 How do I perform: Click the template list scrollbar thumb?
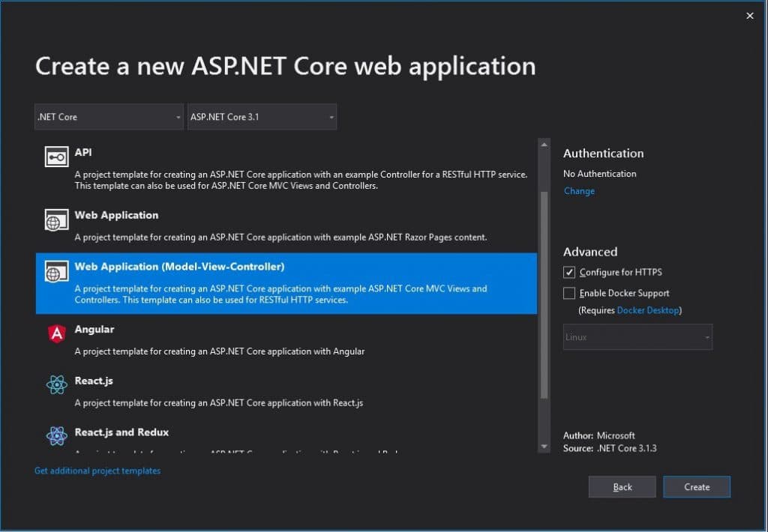(544, 294)
